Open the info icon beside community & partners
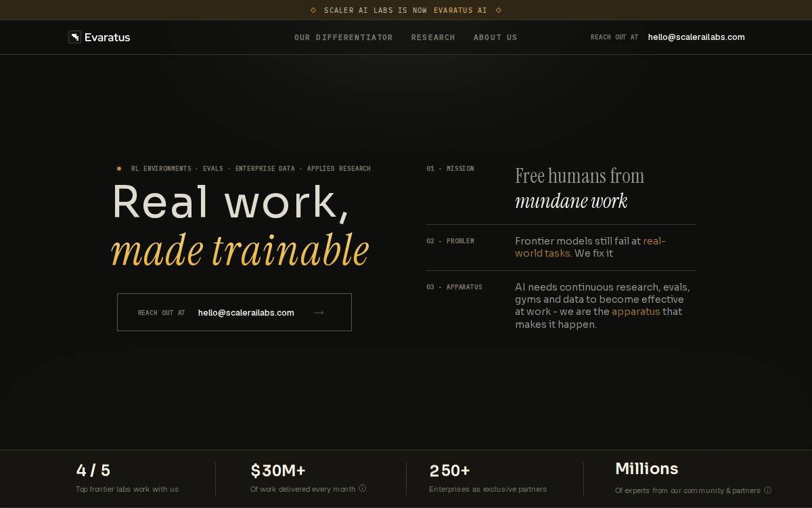Image resolution: width=812 pixels, height=508 pixels. coord(767,490)
